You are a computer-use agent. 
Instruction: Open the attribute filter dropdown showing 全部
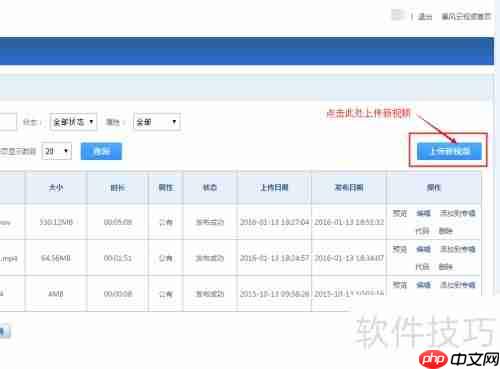tap(157, 122)
